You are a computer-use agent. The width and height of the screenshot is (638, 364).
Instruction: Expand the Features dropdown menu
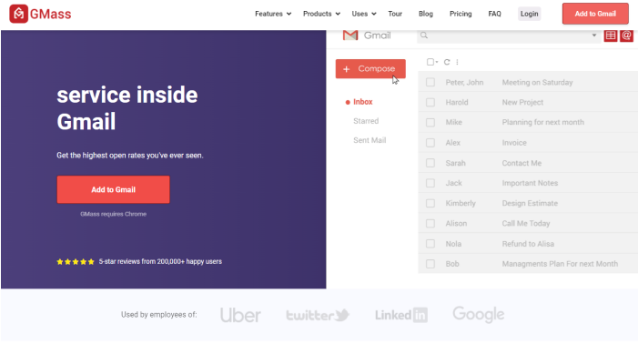tap(273, 14)
